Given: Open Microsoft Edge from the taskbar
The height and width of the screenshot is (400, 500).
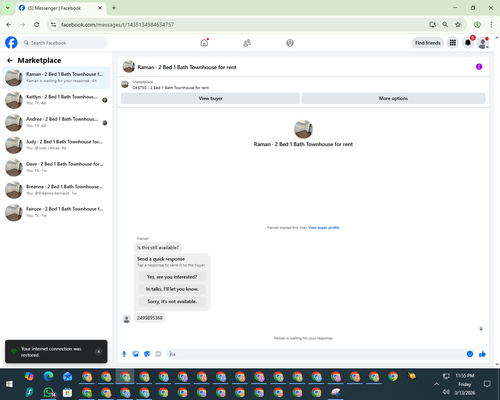Looking at the screenshot, I should pos(49,376).
